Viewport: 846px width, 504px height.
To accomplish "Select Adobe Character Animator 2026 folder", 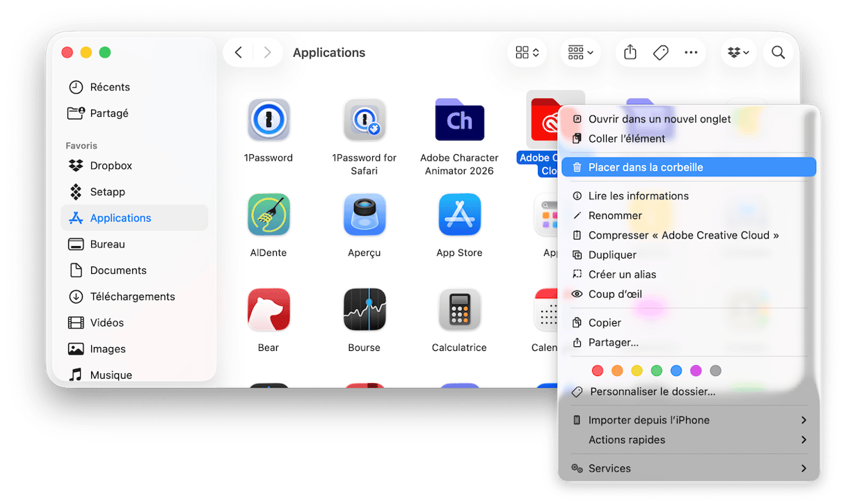I will tap(459, 120).
